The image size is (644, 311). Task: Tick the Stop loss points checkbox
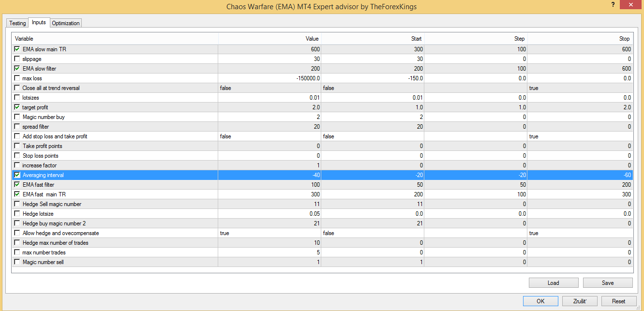tap(17, 156)
